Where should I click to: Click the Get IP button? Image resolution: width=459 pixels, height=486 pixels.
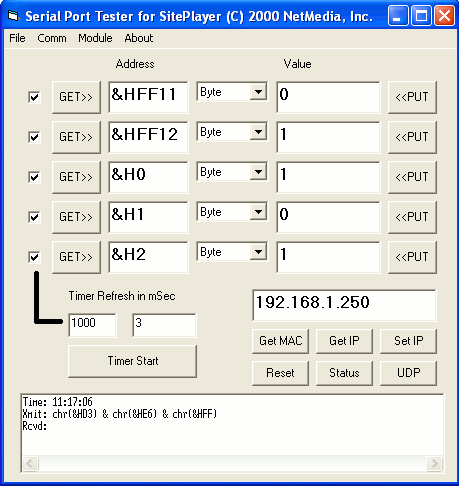coord(344,341)
